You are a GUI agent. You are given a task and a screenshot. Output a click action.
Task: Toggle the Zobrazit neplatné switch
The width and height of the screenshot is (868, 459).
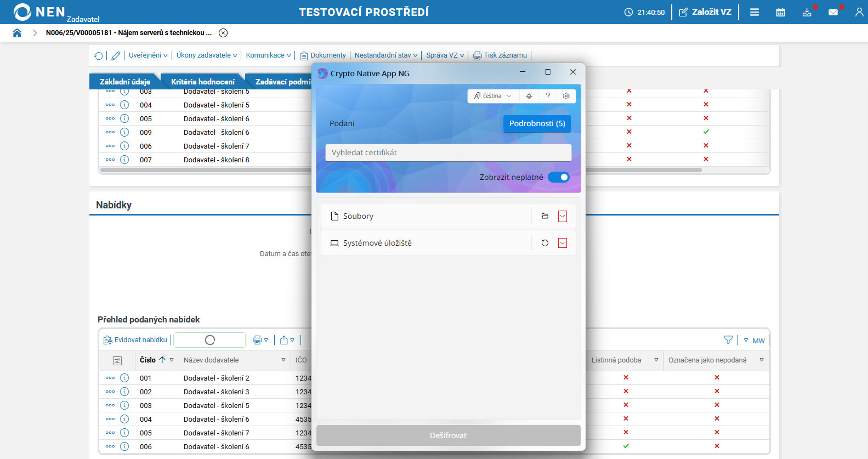coord(559,177)
